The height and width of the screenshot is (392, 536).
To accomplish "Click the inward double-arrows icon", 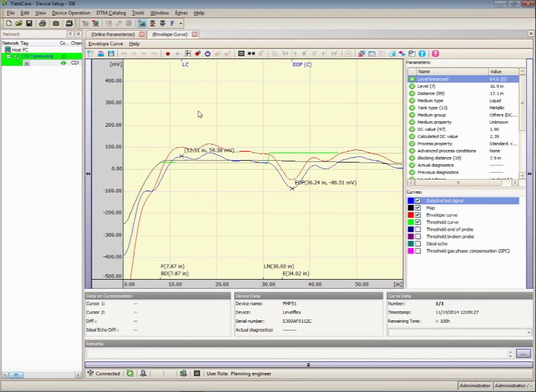I will (x=251, y=54).
